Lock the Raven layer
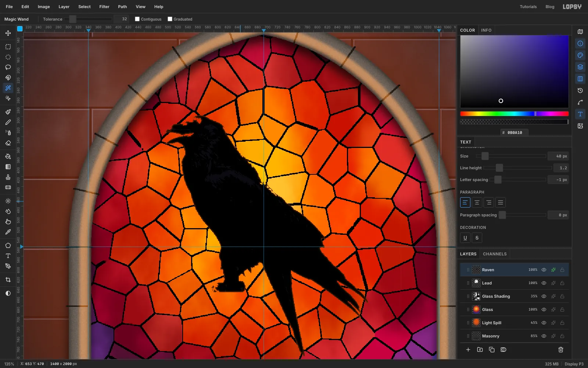The height and width of the screenshot is (368, 588). (562, 270)
